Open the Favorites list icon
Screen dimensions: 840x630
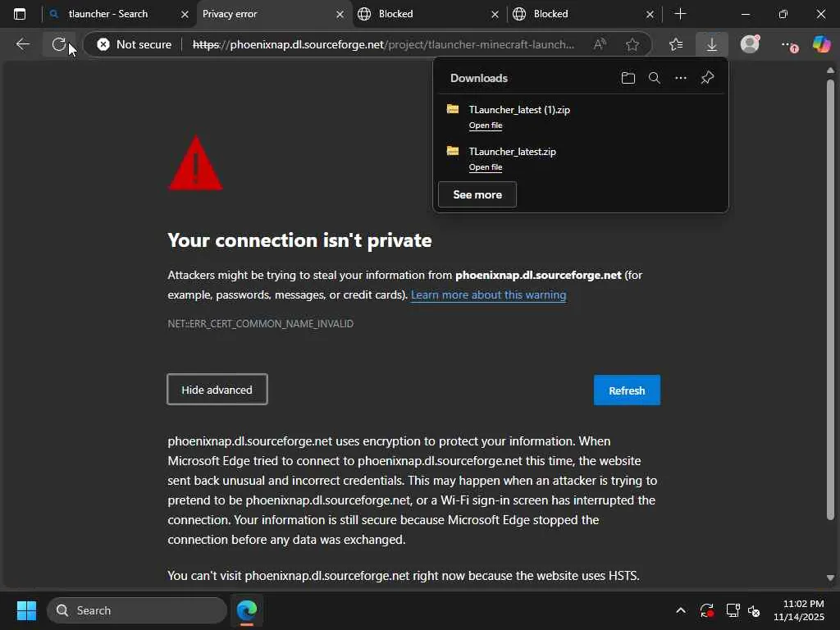(675, 44)
